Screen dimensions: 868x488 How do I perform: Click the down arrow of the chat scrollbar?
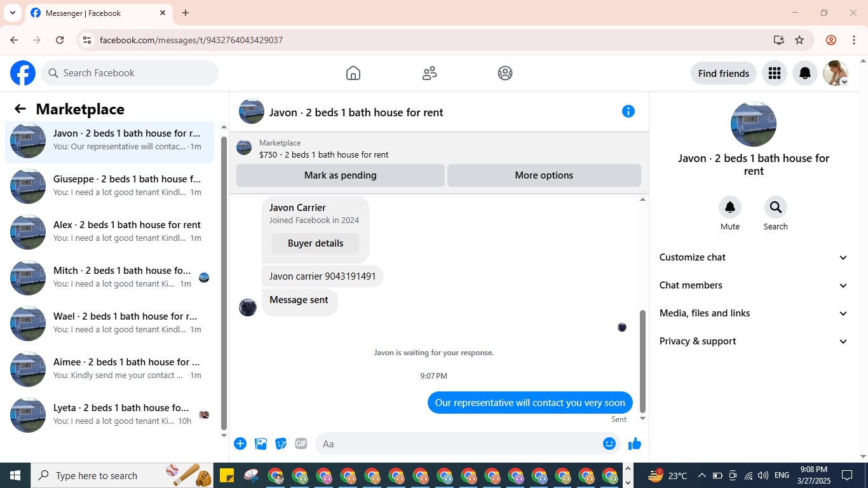click(x=642, y=418)
